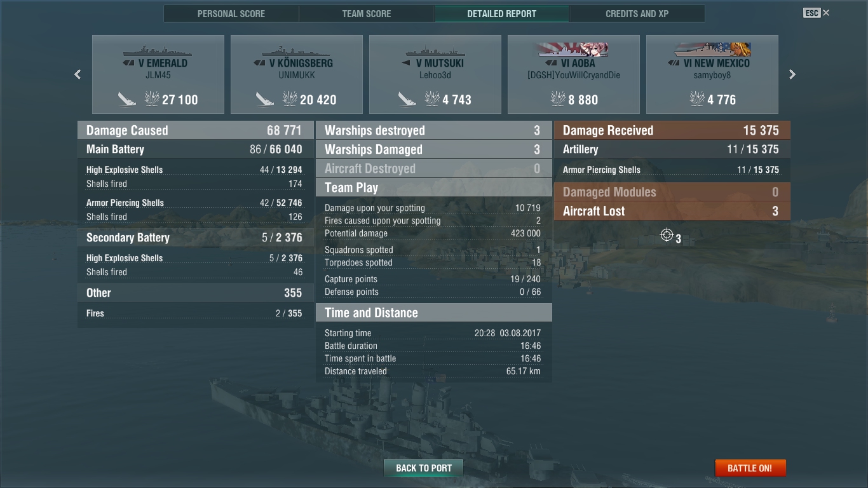Select the Warships destroyed header row

(x=434, y=130)
